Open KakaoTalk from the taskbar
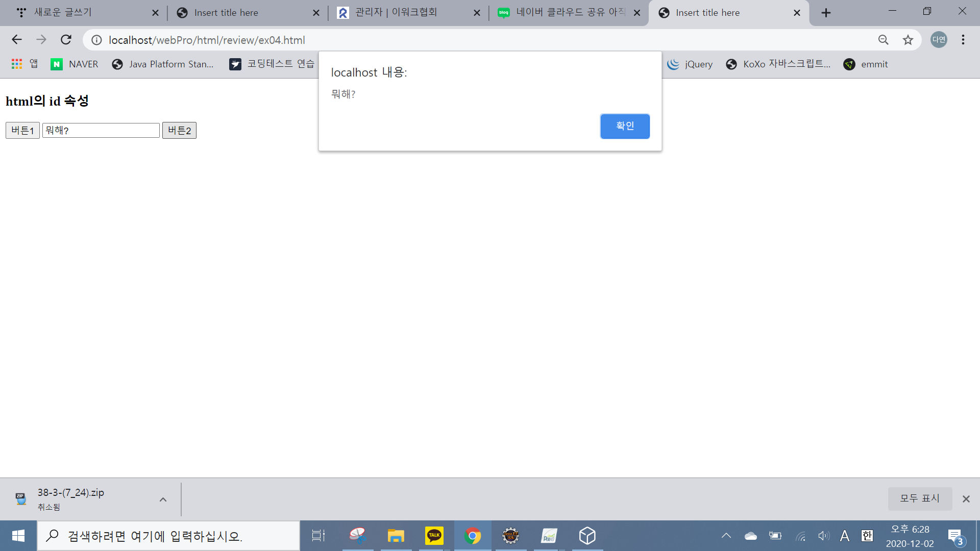Image resolution: width=980 pixels, height=551 pixels. click(x=434, y=536)
